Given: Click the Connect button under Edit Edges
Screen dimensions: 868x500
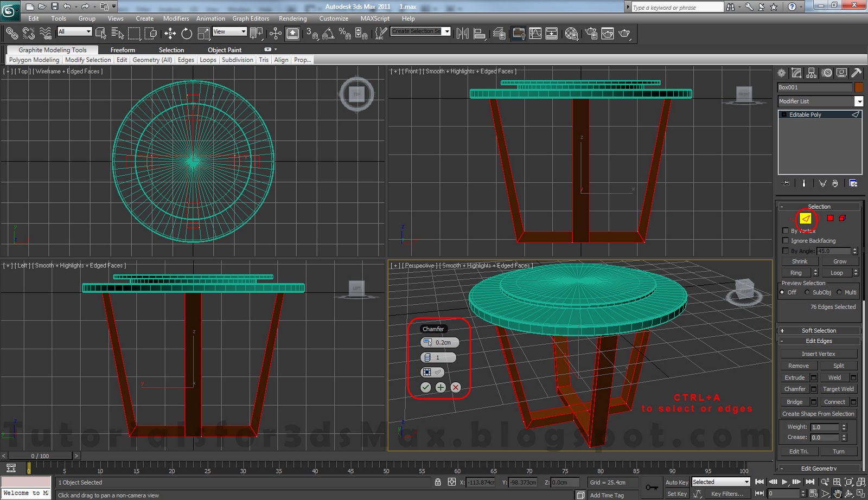Looking at the screenshot, I should click(834, 401).
